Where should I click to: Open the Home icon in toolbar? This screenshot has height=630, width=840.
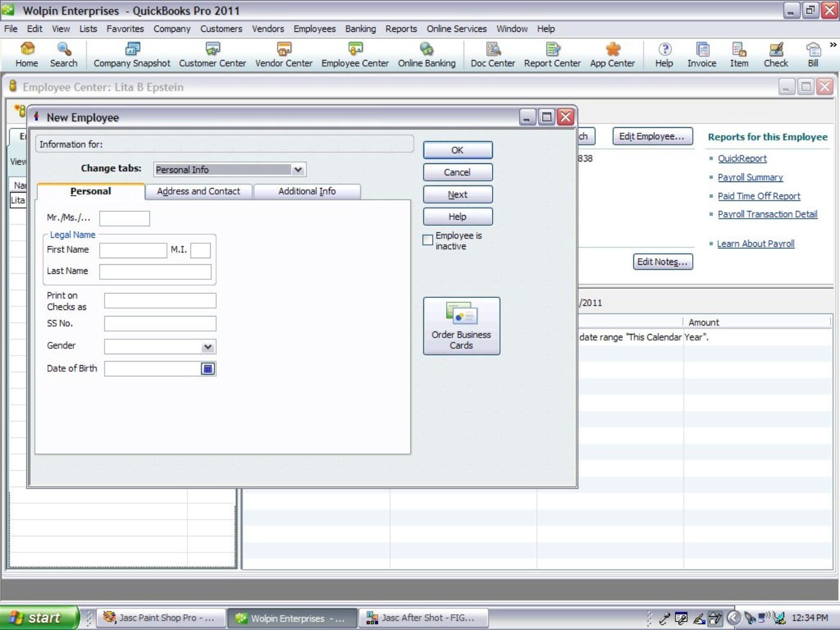pos(26,55)
